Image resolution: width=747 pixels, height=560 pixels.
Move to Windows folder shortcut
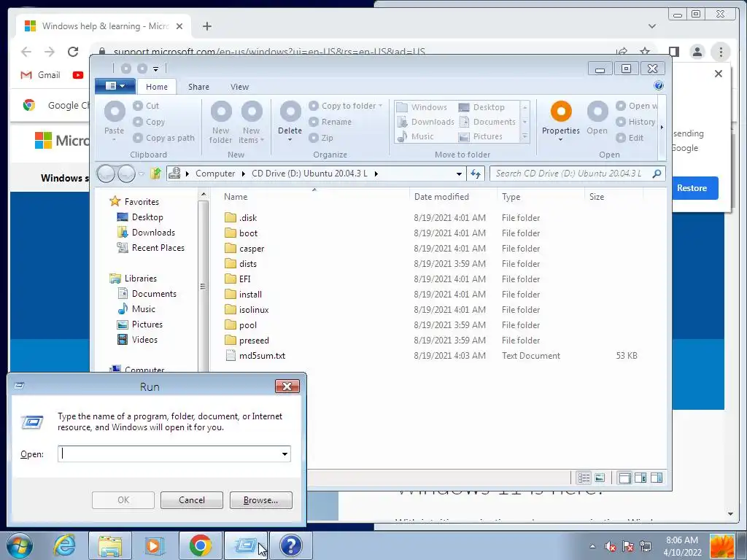point(422,107)
